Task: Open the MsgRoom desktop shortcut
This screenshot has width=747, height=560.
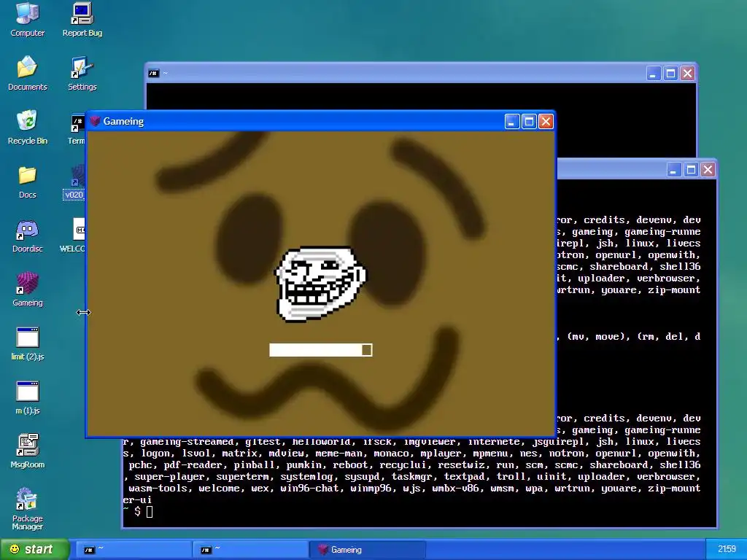Action: click(27, 451)
